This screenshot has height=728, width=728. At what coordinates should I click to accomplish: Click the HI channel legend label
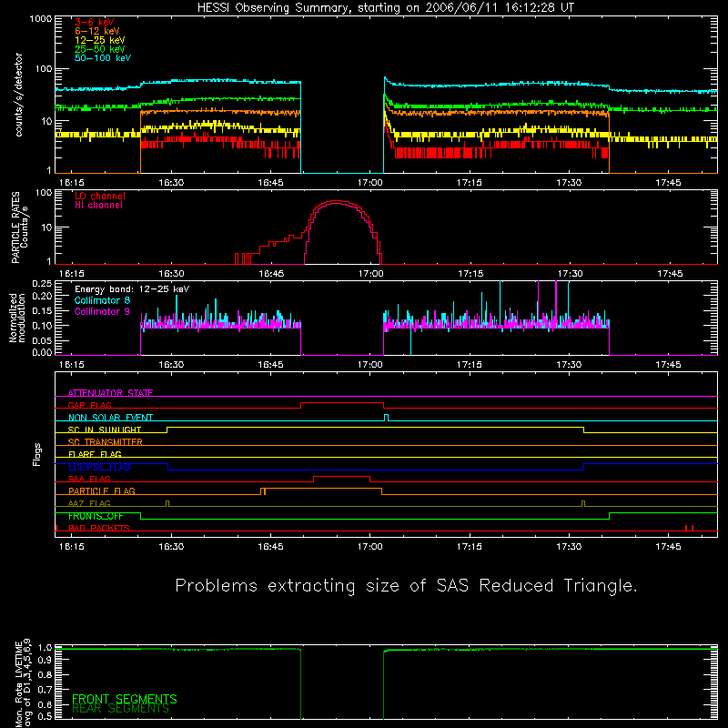(98, 206)
